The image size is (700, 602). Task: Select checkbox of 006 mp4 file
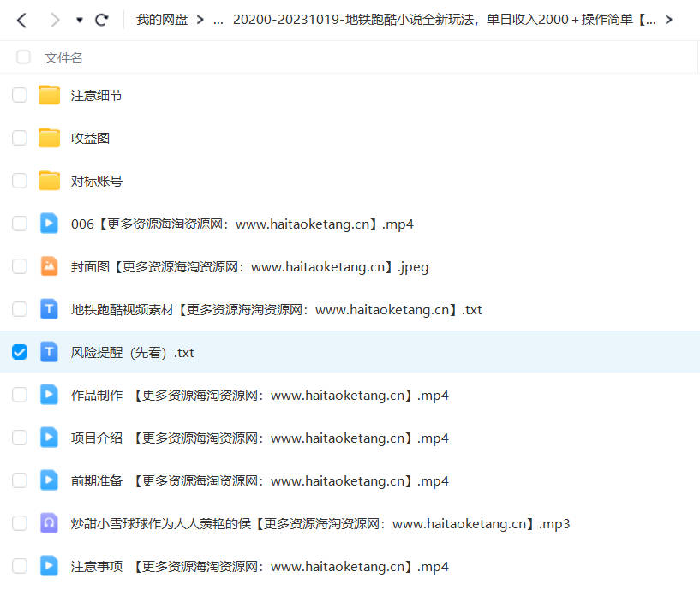click(20, 224)
